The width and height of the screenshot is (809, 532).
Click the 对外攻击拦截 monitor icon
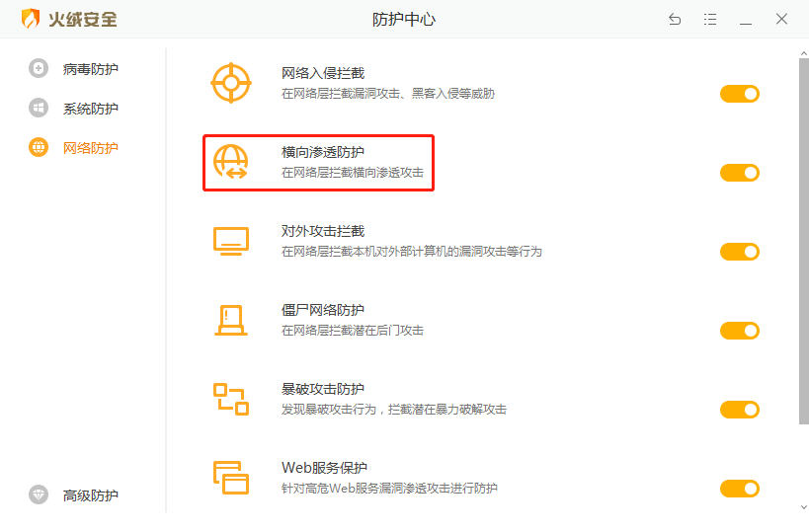pos(231,241)
